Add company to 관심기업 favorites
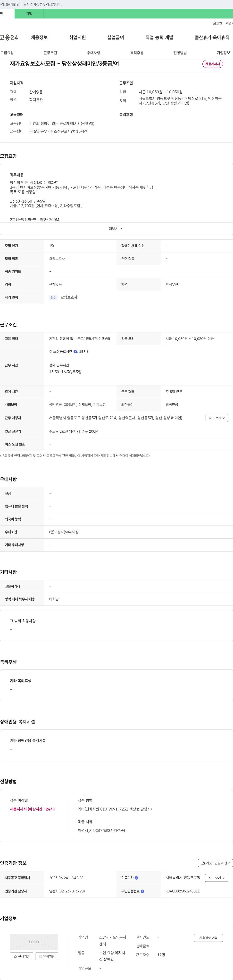This screenshot has width=233, height=980. 22,956
